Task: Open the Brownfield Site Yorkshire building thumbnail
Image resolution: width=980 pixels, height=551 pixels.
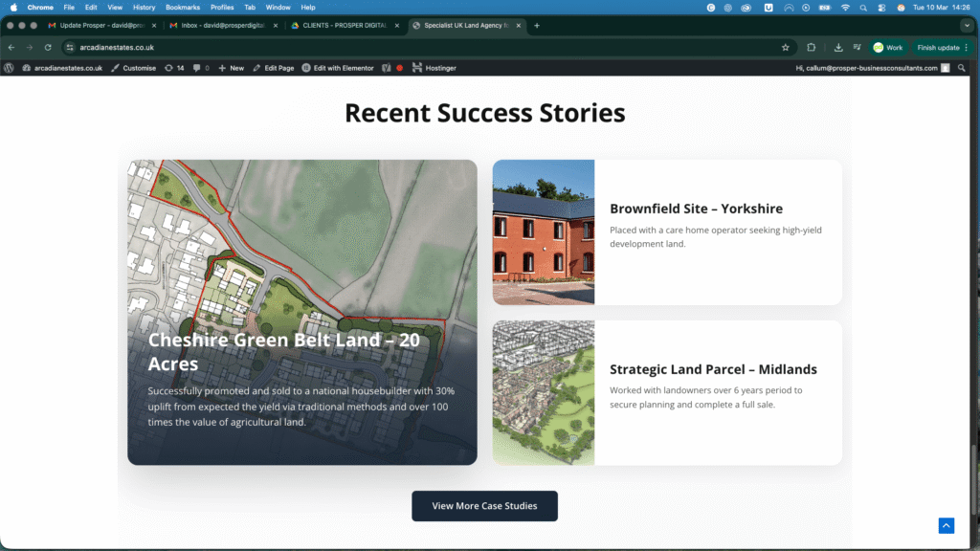Action: point(544,232)
